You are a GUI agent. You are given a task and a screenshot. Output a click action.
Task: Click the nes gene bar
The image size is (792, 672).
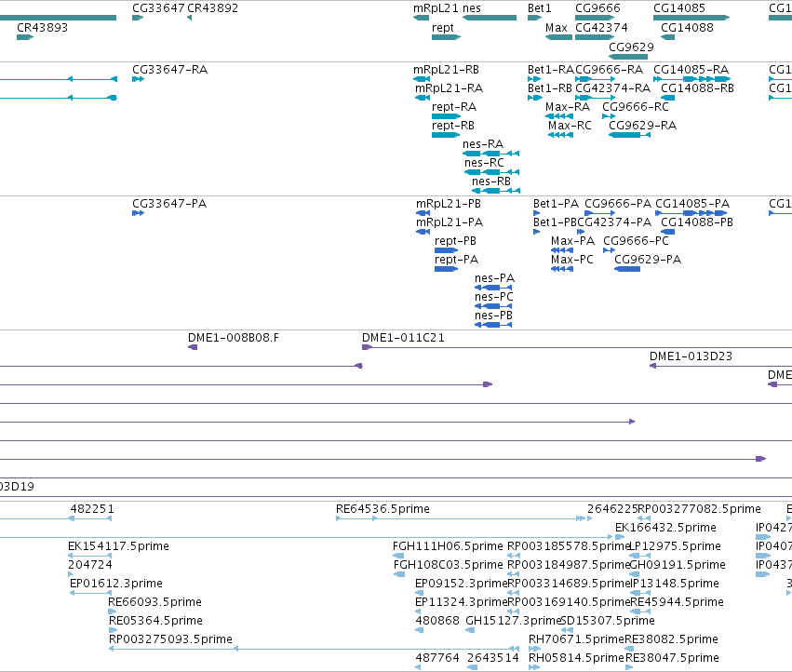[490, 18]
